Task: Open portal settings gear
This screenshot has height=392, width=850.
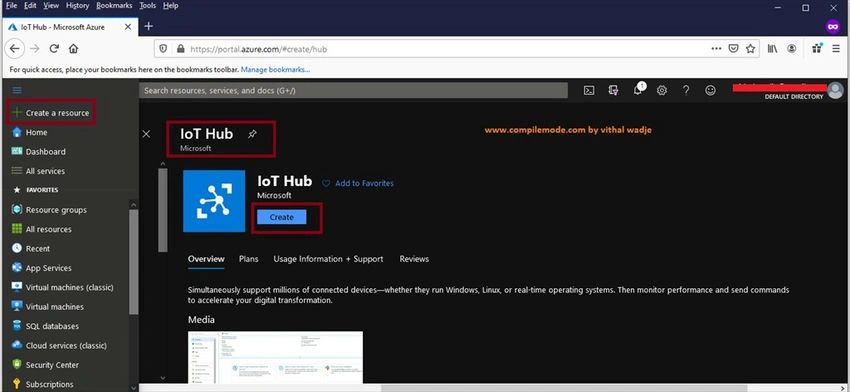Action: tap(661, 91)
